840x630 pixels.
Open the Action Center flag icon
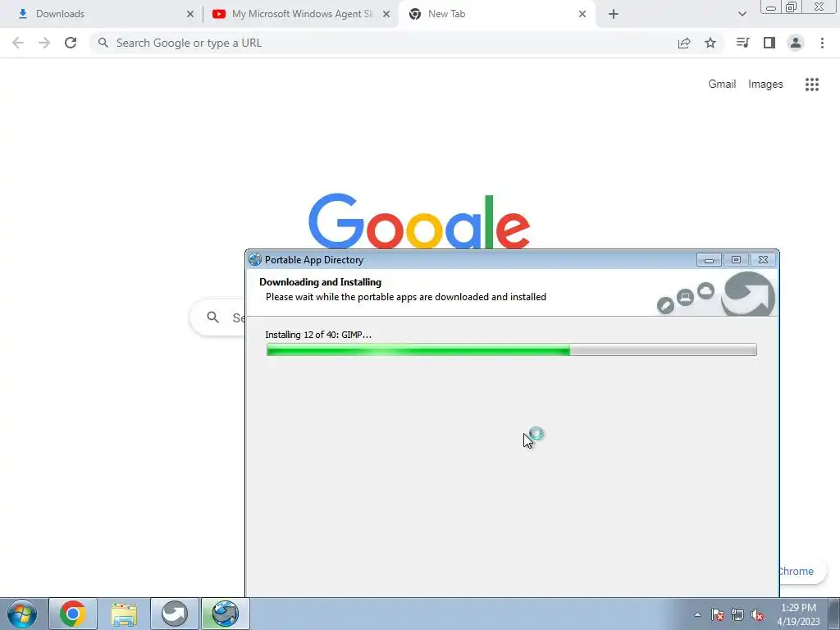(718, 614)
